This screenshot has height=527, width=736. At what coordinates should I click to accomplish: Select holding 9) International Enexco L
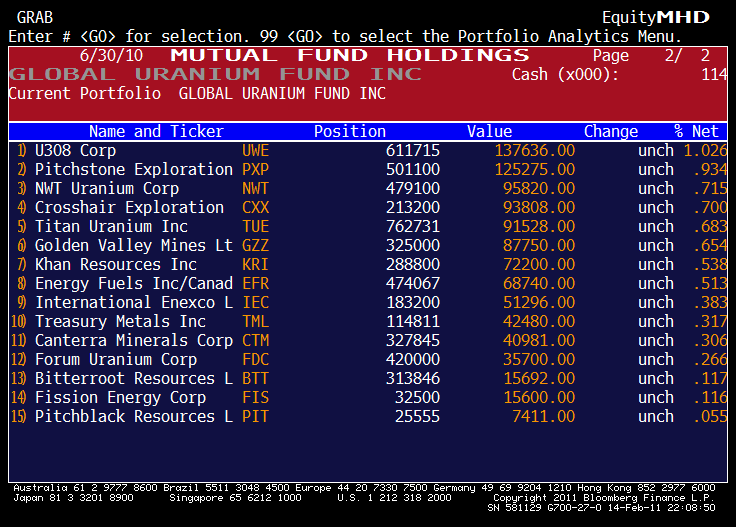[368, 303]
